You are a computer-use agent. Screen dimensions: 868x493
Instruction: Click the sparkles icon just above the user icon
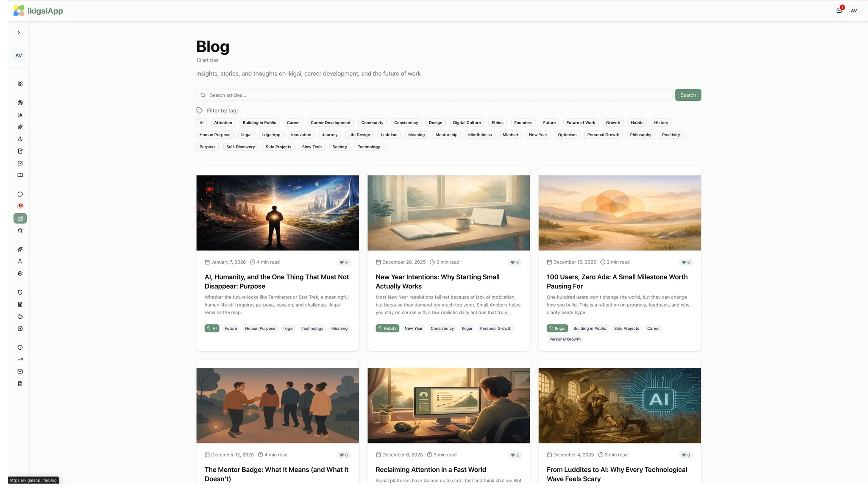(x=20, y=249)
